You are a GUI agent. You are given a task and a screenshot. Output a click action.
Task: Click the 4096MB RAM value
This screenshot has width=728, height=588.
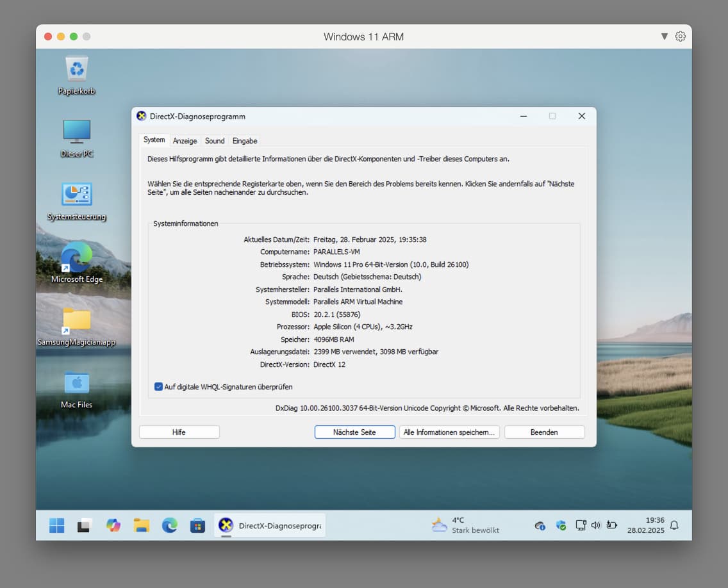[334, 339]
